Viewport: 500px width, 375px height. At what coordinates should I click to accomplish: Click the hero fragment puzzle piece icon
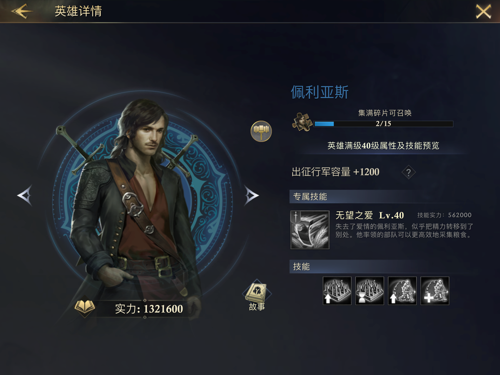[x=303, y=121]
